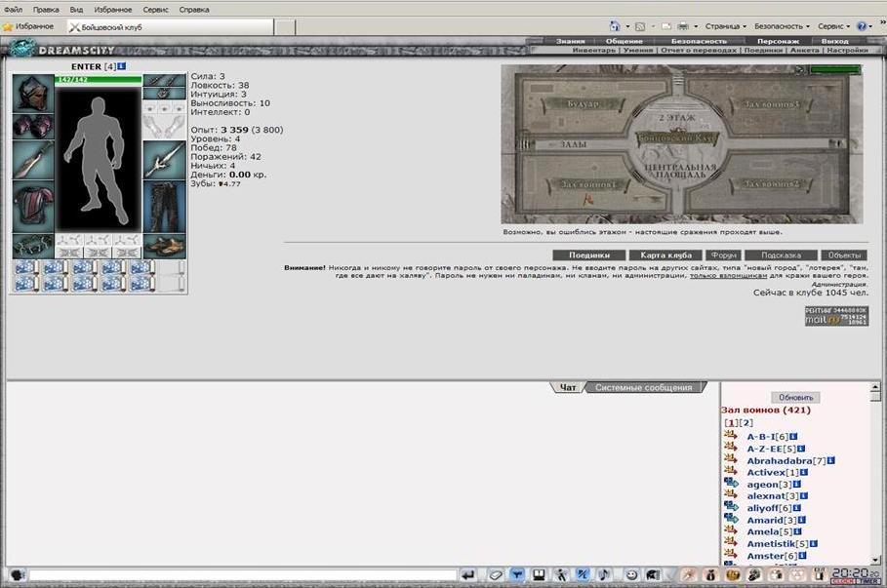The height and width of the screenshot is (588, 887).
Task: Click the Форум button
Action: [723, 255]
